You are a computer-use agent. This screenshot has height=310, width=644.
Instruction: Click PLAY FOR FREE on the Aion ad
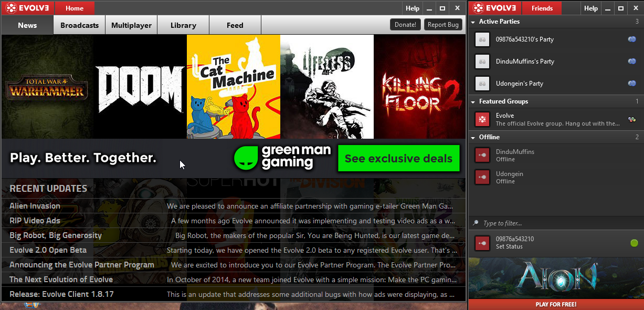click(556, 304)
